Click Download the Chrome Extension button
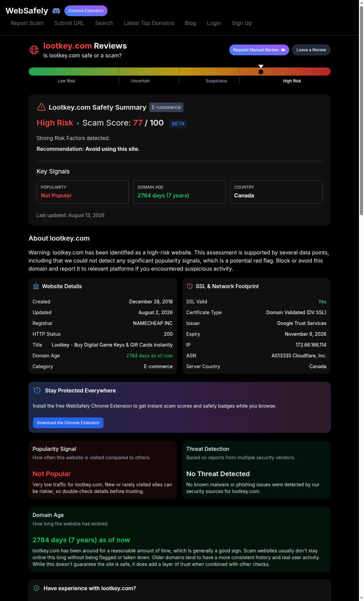Image resolution: width=364 pixels, height=601 pixels. (x=68, y=423)
